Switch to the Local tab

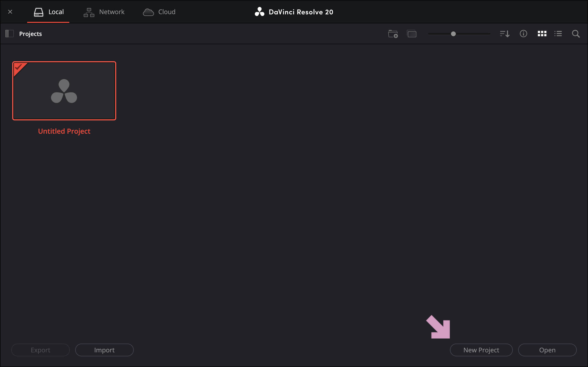click(x=48, y=12)
